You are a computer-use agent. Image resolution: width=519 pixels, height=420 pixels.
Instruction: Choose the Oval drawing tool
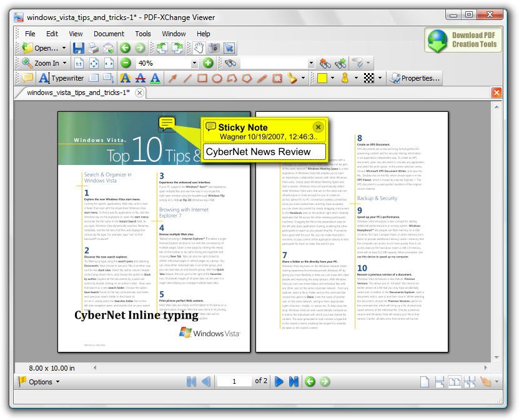tap(216, 78)
